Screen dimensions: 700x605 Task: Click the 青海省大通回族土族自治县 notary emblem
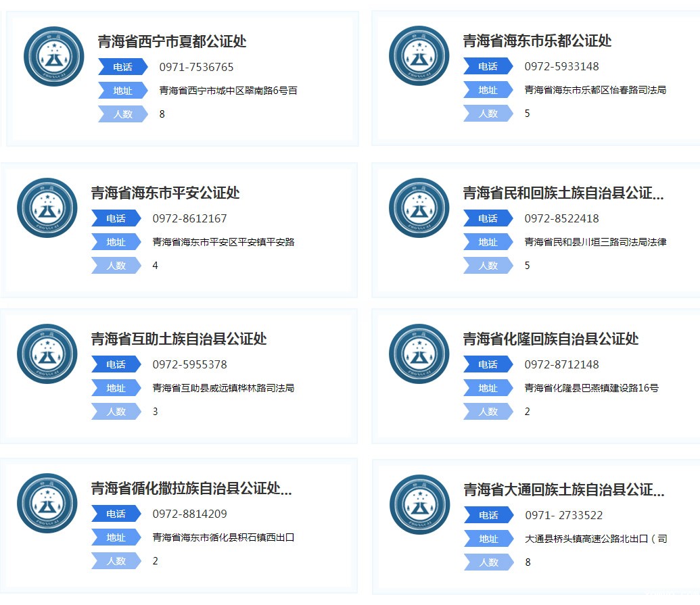click(419, 504)
